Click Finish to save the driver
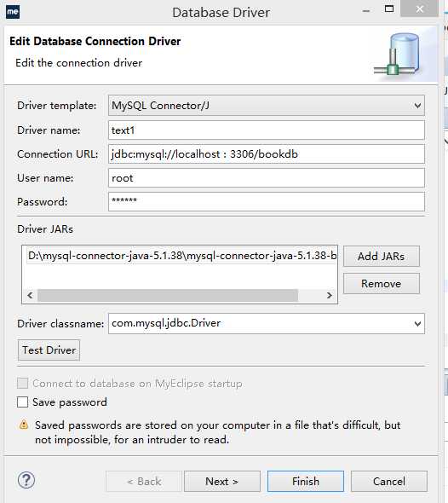Screen dimensions: 448x503 click(306, 481)
